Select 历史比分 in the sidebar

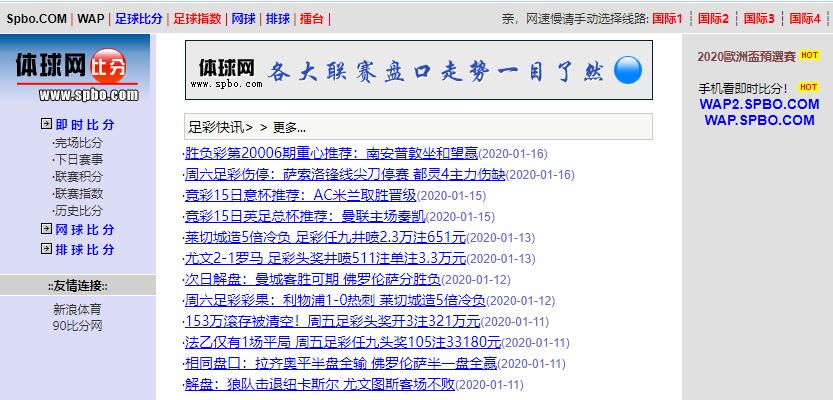click(x=79, y=210)
